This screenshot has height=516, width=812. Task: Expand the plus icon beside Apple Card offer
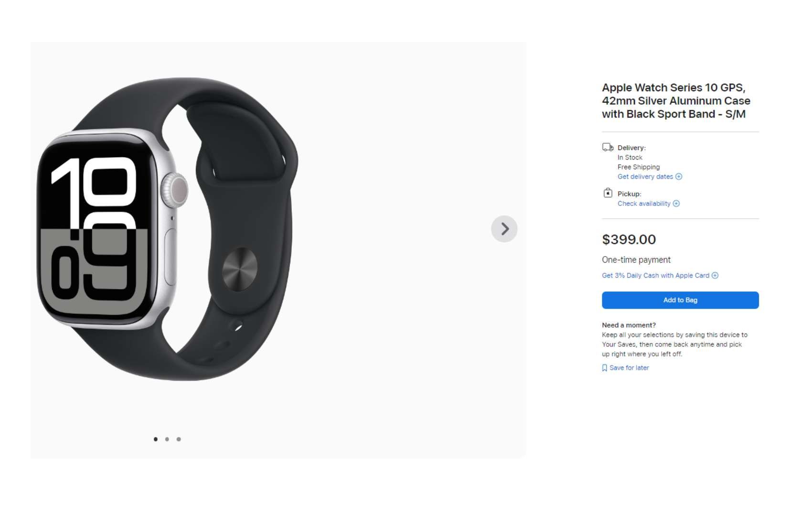pos(715,276)
